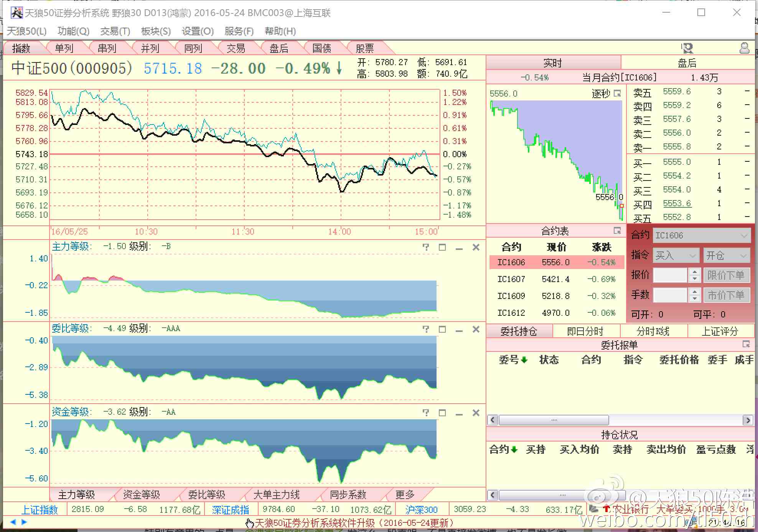This screenshot has height=532, width=758.
Task: Increase 报价 price with stepper up arrow
Action: point(694,272)
